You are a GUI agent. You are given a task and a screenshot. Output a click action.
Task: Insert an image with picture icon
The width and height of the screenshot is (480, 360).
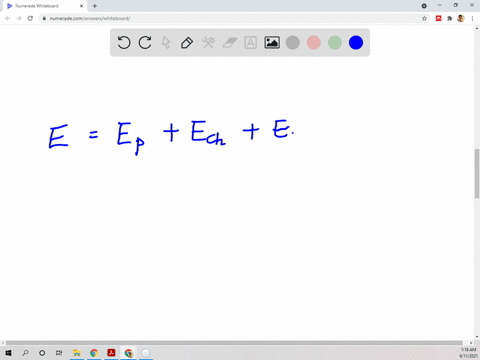tap(272, 43)
